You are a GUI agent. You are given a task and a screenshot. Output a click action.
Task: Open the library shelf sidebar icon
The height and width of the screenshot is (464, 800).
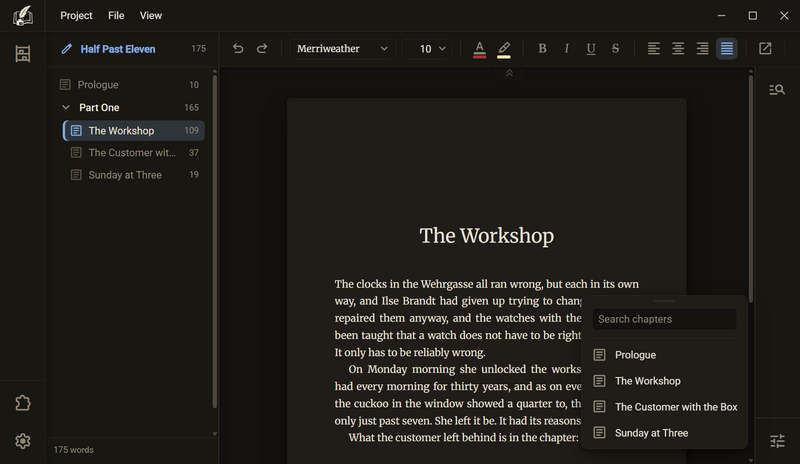pos(22,54)
